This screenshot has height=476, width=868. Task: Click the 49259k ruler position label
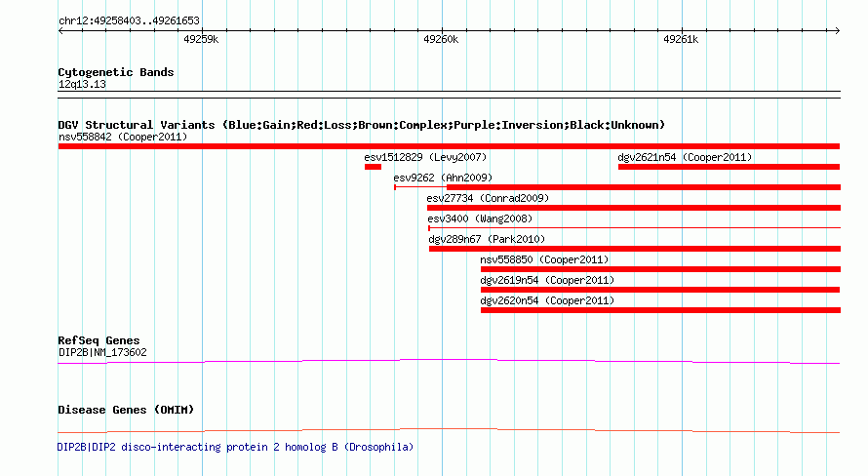click(201, 39)
